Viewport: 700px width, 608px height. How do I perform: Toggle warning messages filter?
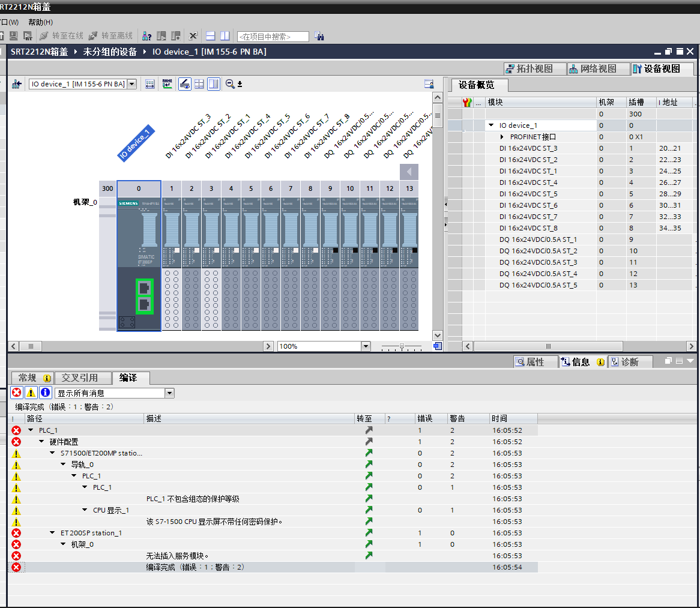click(31, 393)
